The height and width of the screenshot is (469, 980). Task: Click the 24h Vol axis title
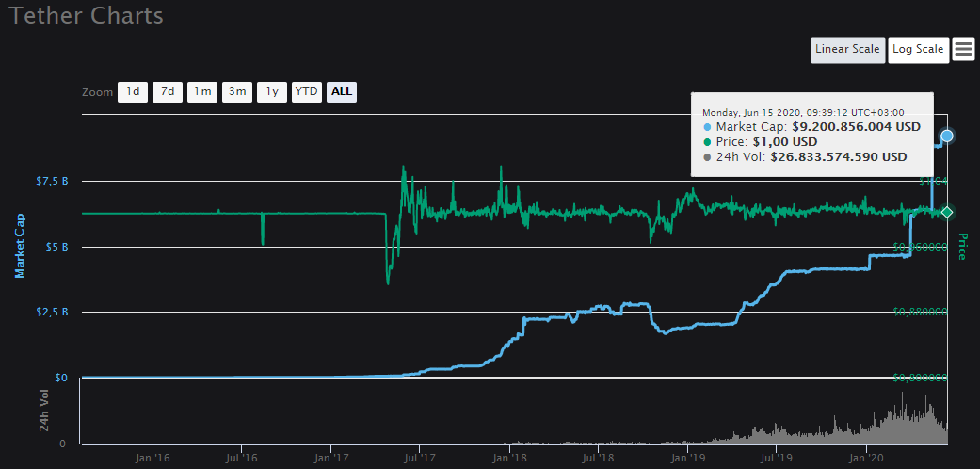(43, 411)
